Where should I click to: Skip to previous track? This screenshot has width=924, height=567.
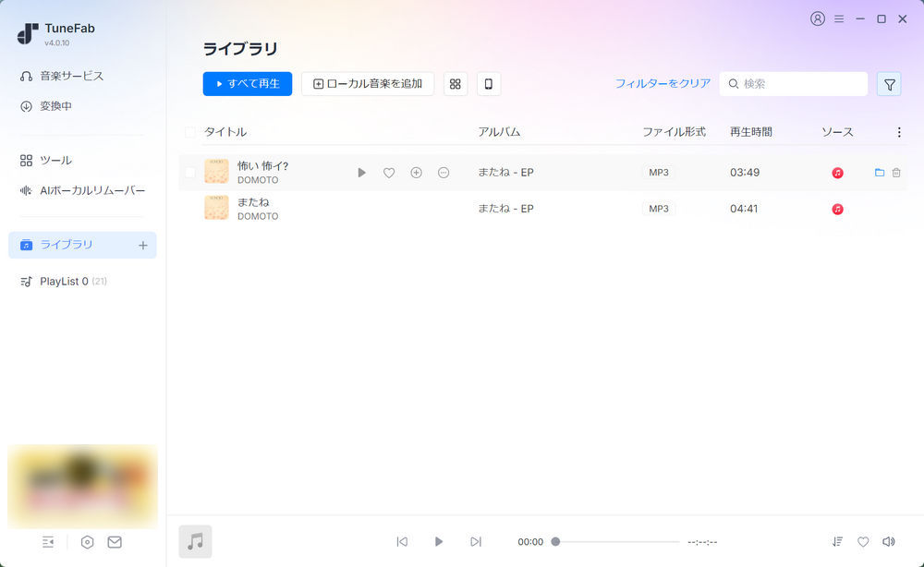click(x=402, y=542)
